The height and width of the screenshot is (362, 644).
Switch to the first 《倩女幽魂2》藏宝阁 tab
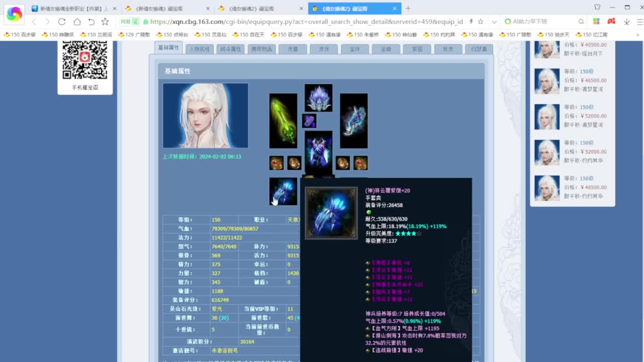(260, 9)
